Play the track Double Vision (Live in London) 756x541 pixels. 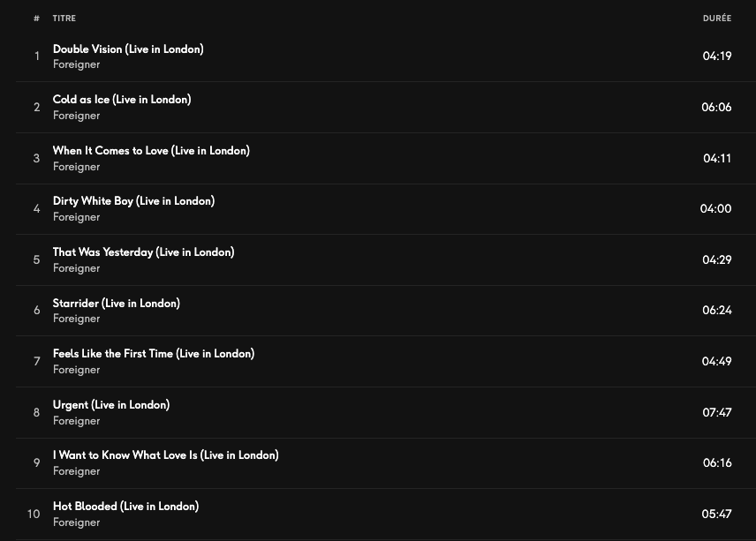click(128, 49)
